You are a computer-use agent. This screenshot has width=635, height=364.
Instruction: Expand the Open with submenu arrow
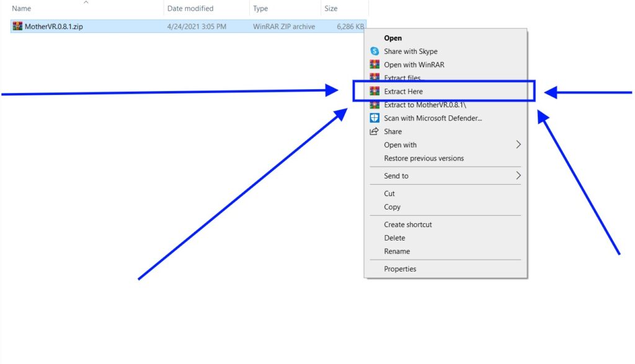click(518, 145)
